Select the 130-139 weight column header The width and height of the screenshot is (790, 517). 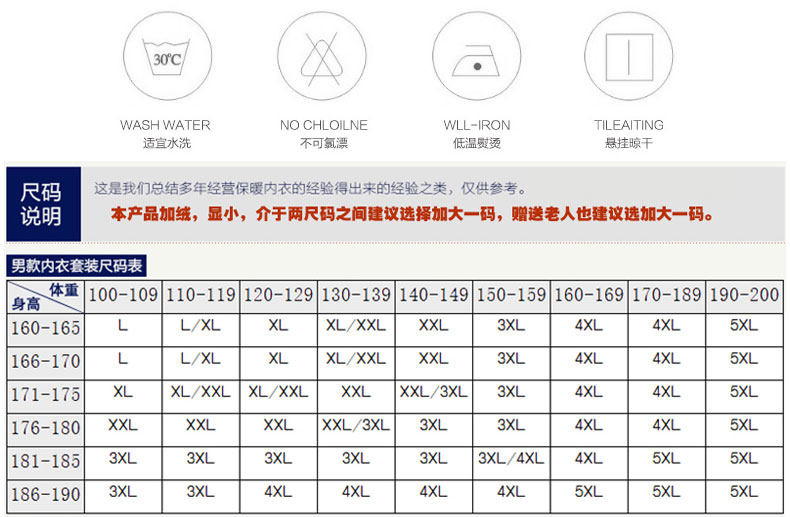tap(356, 295)
